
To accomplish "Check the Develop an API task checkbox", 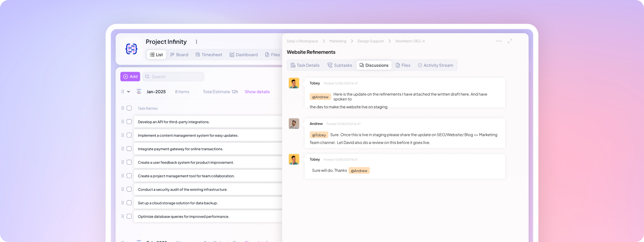I will pos(129,122).
